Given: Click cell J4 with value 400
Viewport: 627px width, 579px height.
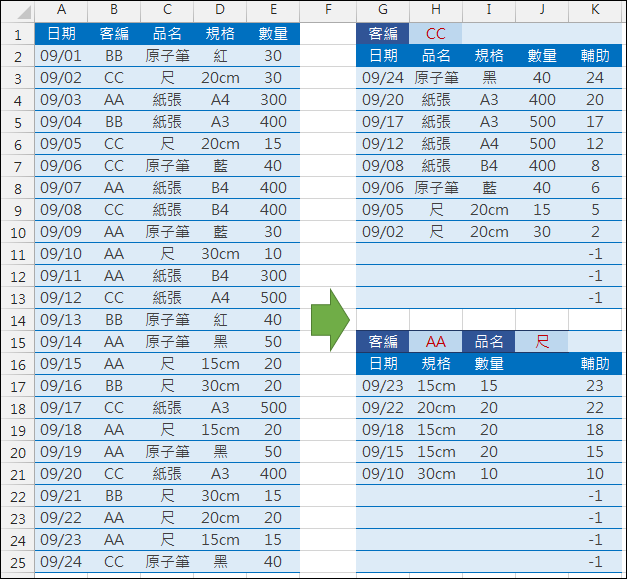Looking at the screenshot, I should 542,100.
